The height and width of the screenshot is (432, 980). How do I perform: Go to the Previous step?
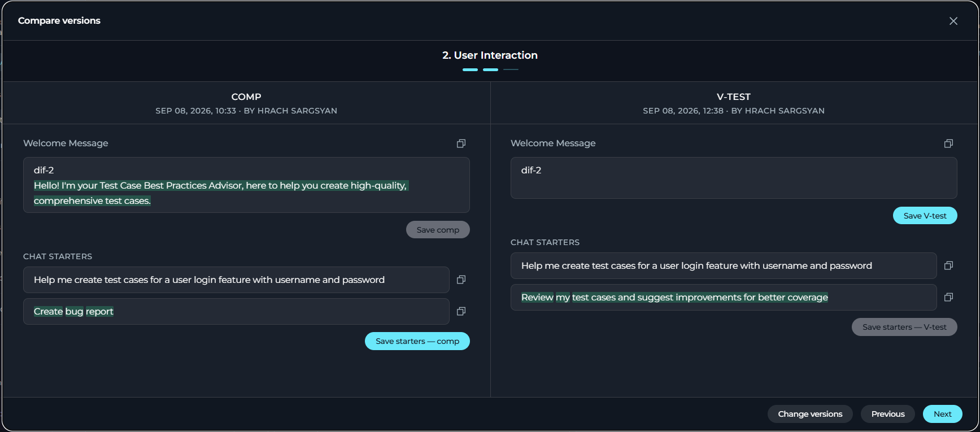[x=888, y=414]
